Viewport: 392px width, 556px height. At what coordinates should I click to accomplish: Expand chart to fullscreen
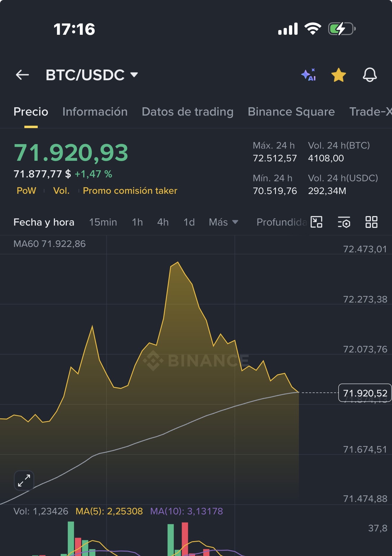[24, 480]
